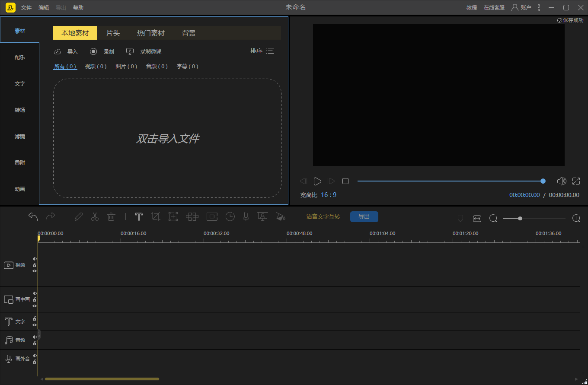Click the fit-timeline-to-width icon
Image resolution: width=588 pixels, height=385 pixels.
point(477,219)
